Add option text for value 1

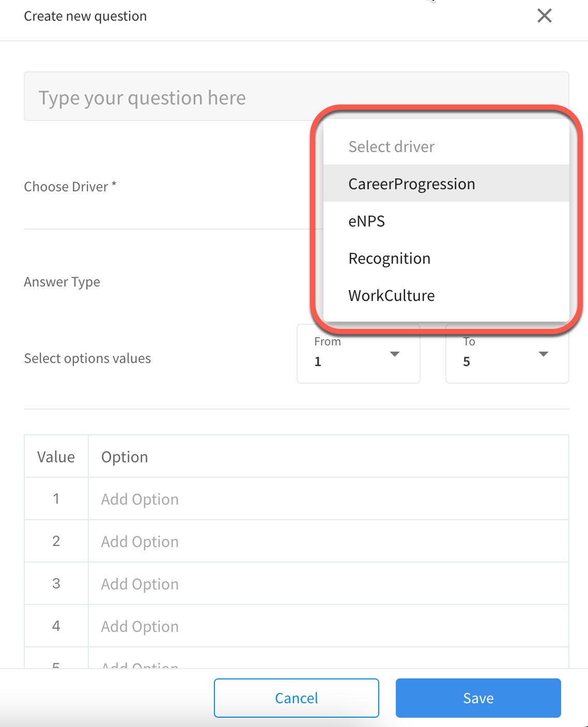[x=329, y=499]
